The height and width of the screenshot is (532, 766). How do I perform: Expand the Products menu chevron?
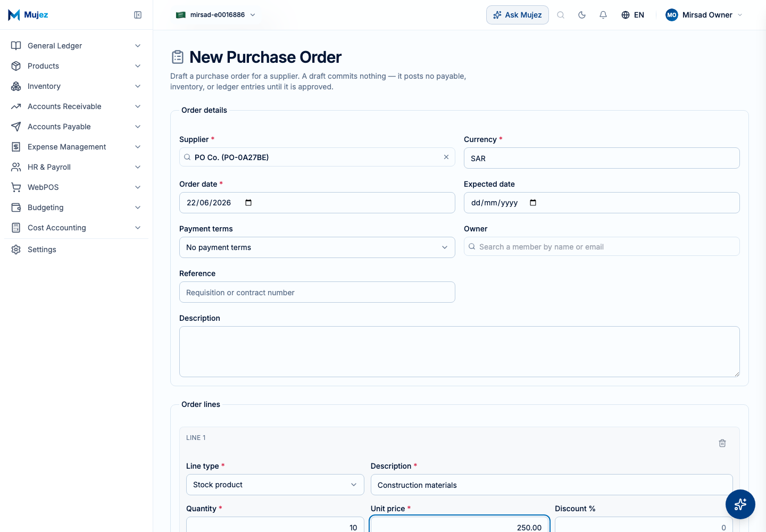[x=138, y=66]
